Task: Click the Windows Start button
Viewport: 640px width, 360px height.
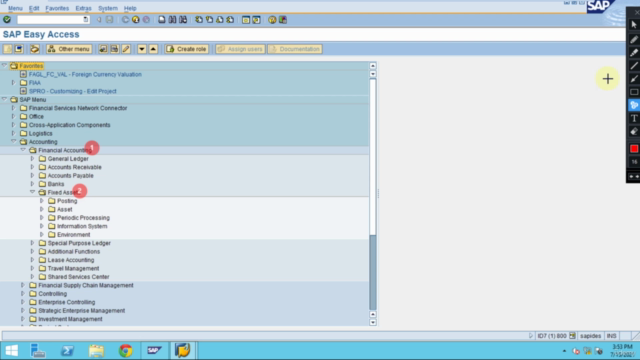Action: pyautogui.click(x=11, y=350)
